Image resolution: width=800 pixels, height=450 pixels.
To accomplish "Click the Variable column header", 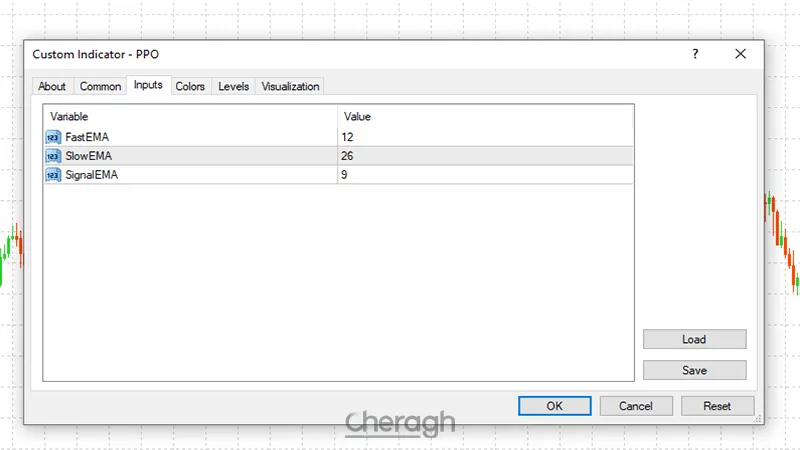I will click(x=190, y=117).
